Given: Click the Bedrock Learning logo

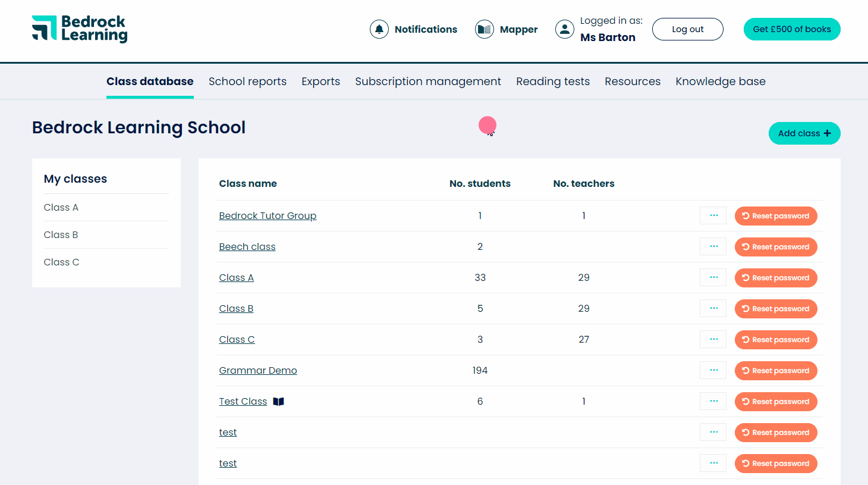Looking at the screenshot, I should point(80,29).
